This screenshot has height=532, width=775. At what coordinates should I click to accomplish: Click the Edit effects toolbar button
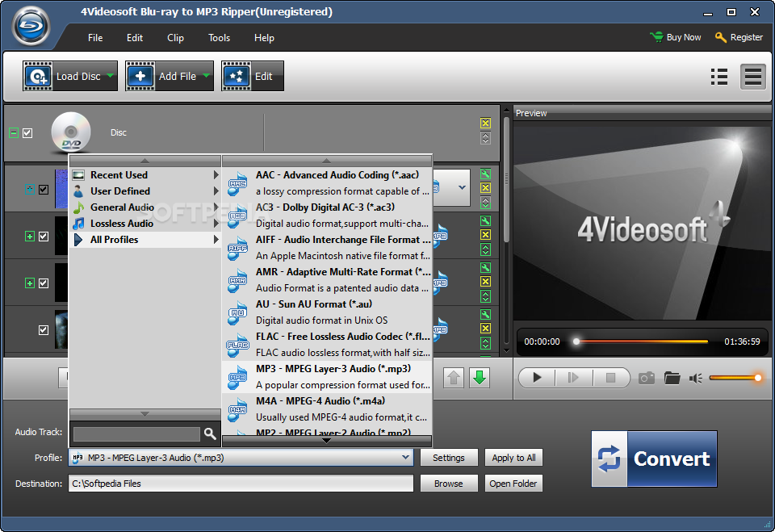(x=253, y=76)
